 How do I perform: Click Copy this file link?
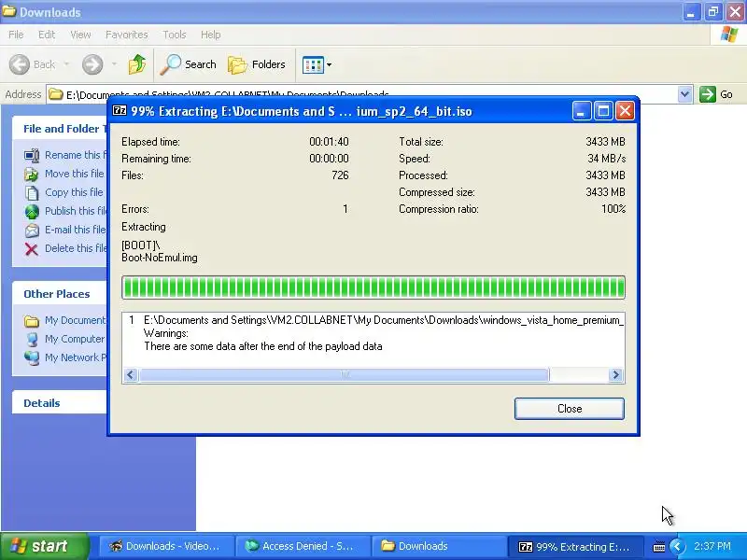tap(74, 192)
